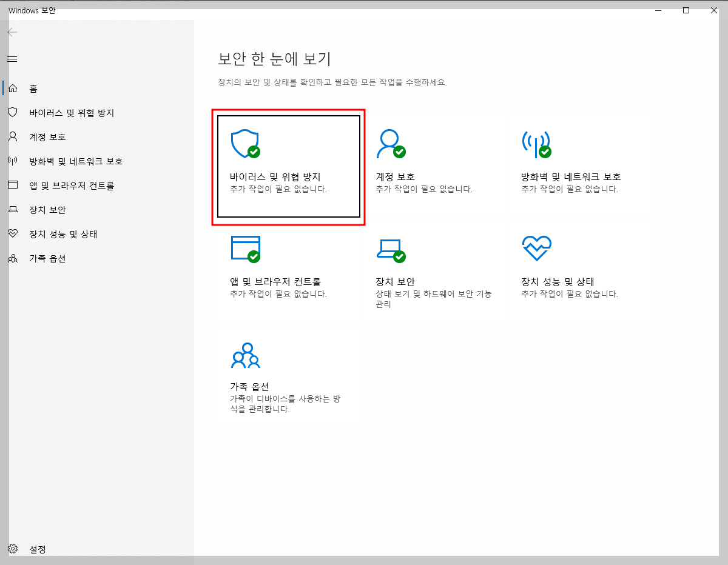The image size is (728, 565).
Task: Open 설정 at the sidebar bottom
Action: pos(38,549)
